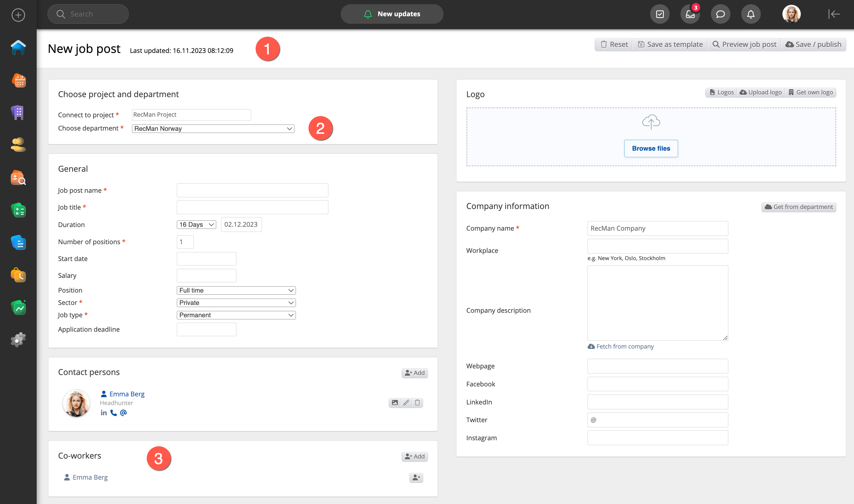This screenshot has height=504, width=854.
Task: Click the Browse files button
Action: tap(651, 149)
